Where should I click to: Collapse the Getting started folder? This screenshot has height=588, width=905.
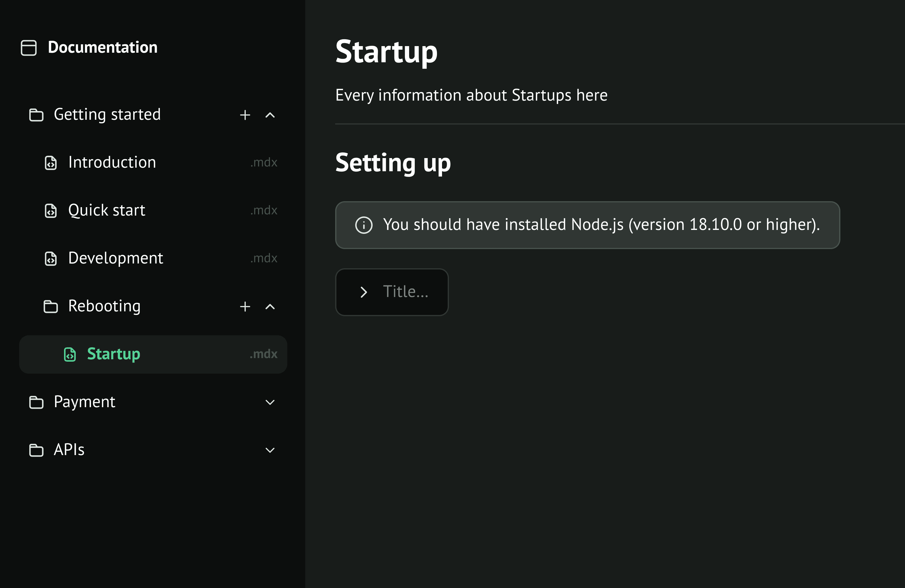[x=270, y=115]
